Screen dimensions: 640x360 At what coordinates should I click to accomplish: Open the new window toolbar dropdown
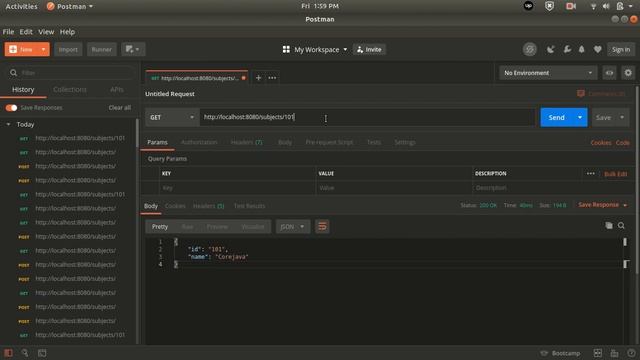(133, 49)
